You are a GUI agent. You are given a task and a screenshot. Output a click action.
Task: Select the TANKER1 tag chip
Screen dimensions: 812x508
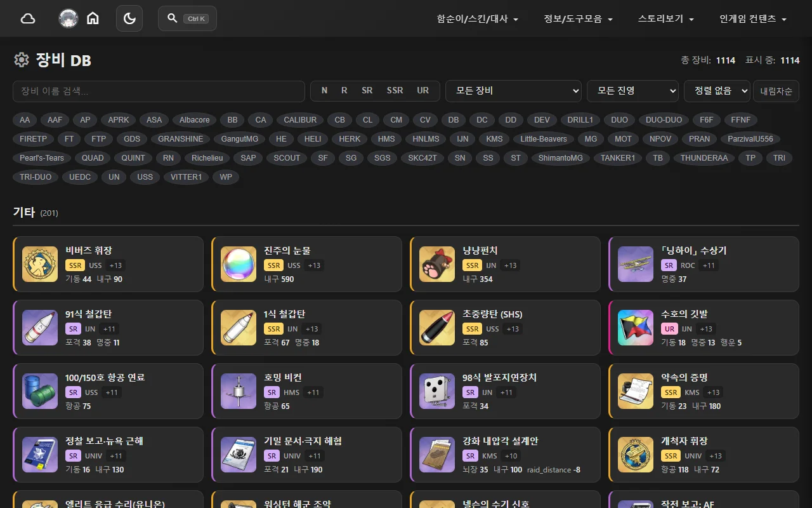(618, 158)
